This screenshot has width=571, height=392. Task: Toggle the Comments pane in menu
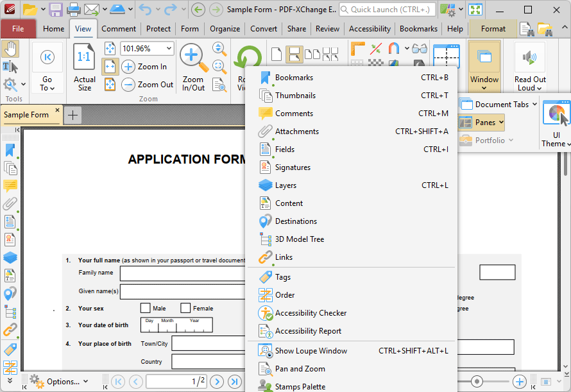[353, 114]
